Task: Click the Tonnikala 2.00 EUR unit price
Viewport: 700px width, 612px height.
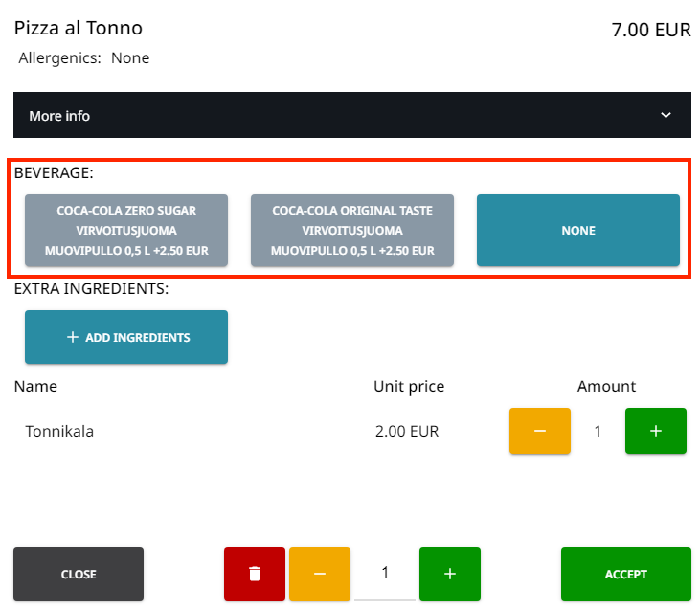Action: (407, 432)
